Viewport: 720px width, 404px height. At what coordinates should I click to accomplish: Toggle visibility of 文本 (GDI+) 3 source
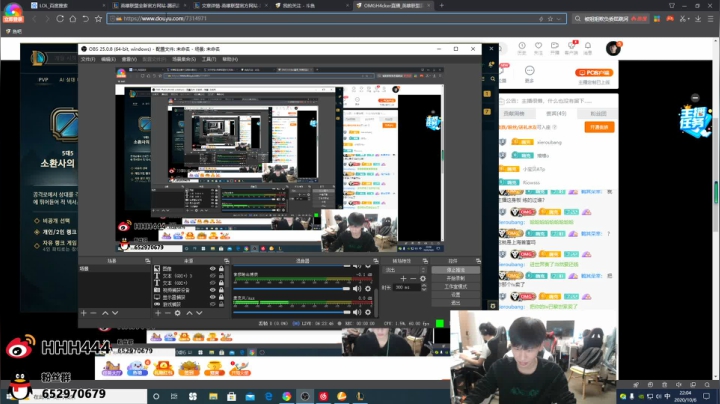click(213, 276)
